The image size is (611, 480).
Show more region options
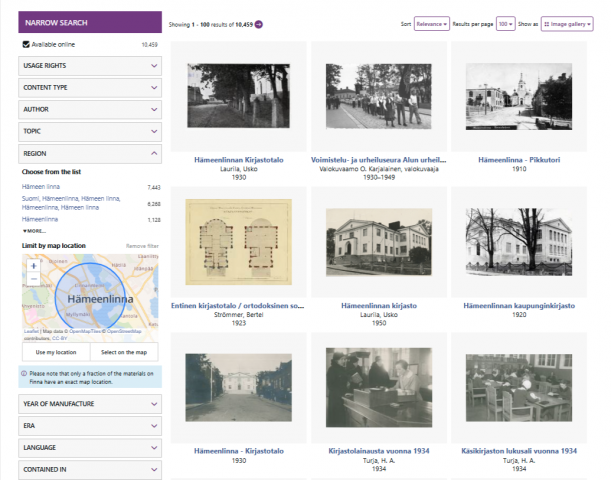pos(34,231)
